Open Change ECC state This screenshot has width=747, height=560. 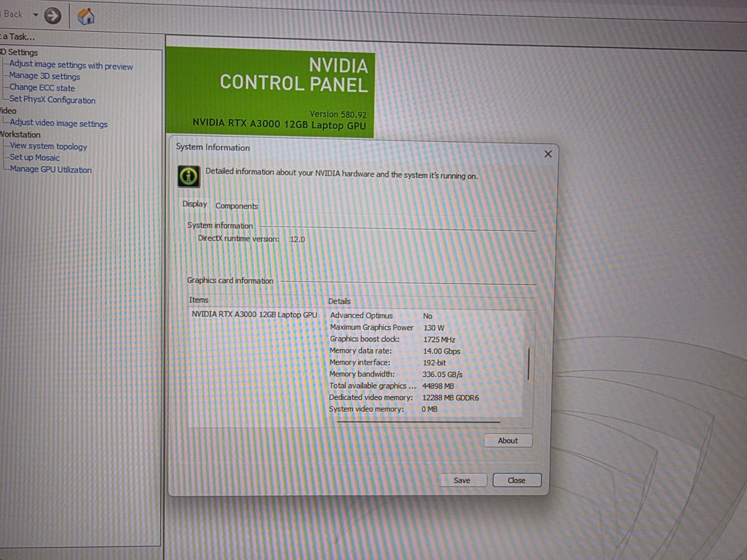coord(42,88)
